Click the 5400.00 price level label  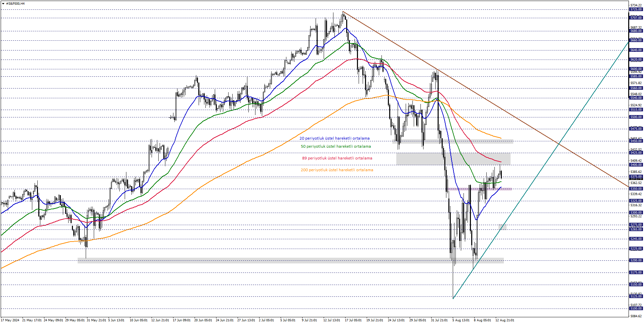tap(636, 165)
